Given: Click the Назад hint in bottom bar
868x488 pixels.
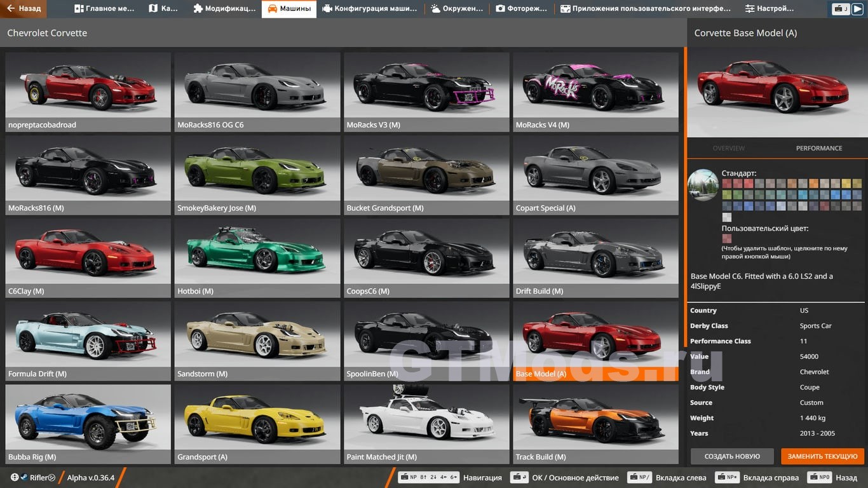Looking at the screenshot, I should [x=846, y=478].
